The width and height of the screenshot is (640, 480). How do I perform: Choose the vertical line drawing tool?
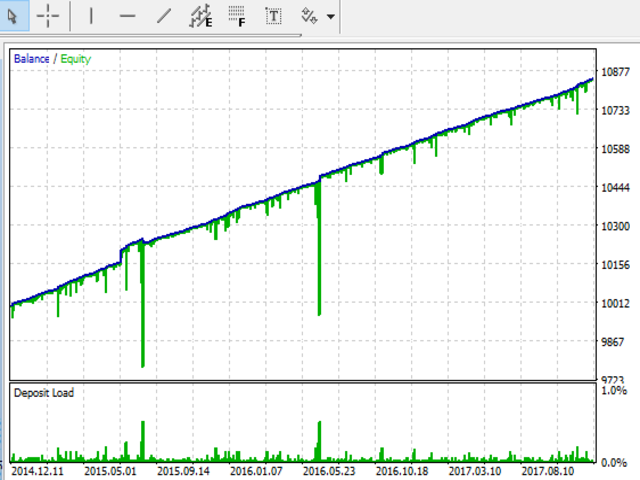pyautogui.click(x=91, y=16)
